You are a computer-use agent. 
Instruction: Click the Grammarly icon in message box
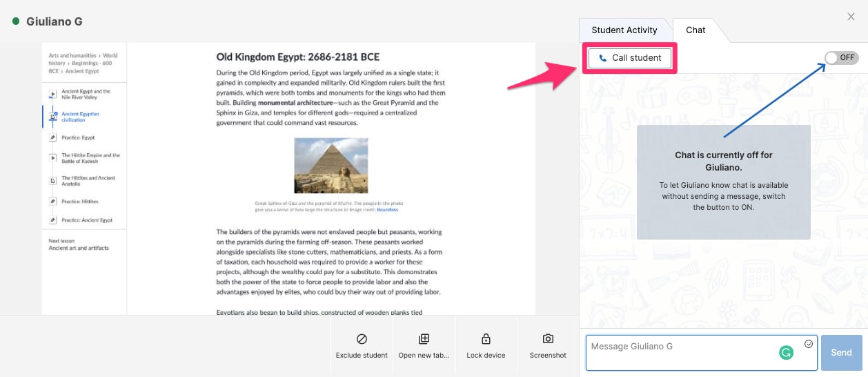[787, 353]
